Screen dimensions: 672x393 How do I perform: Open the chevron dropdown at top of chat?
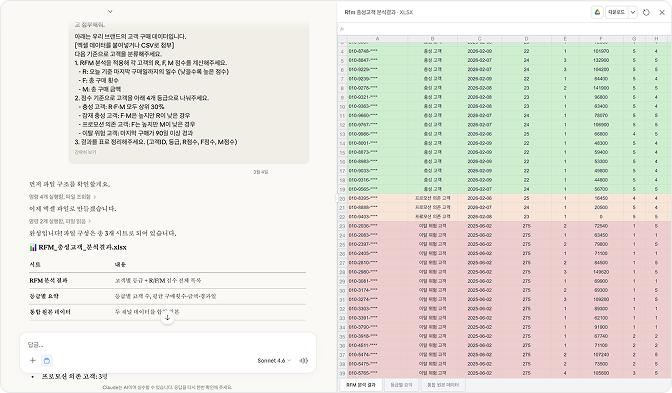110,12
